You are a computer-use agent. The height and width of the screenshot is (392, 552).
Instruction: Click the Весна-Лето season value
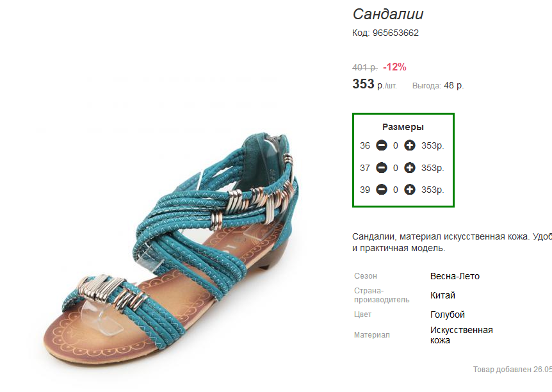(455, 276)
